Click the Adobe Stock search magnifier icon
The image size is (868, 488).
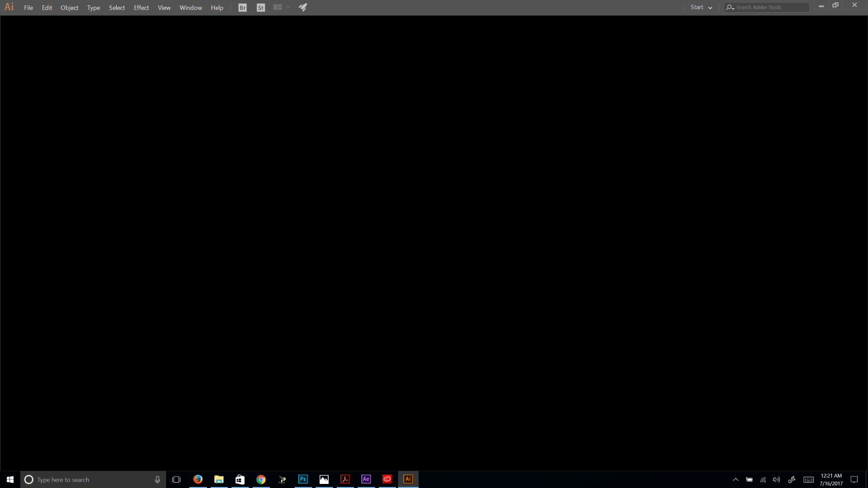pyautogui.click(x=730, y=7)
